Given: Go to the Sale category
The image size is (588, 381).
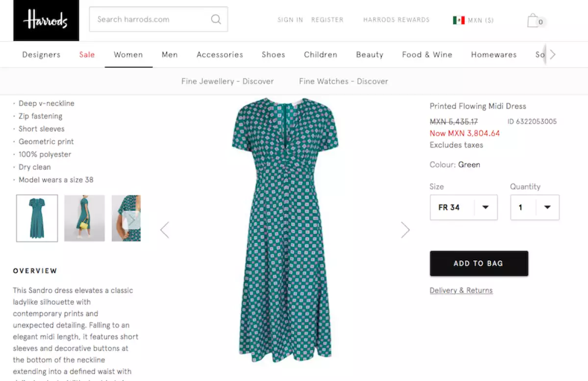Looking at the screenshot, I should (x=87, y=55).
